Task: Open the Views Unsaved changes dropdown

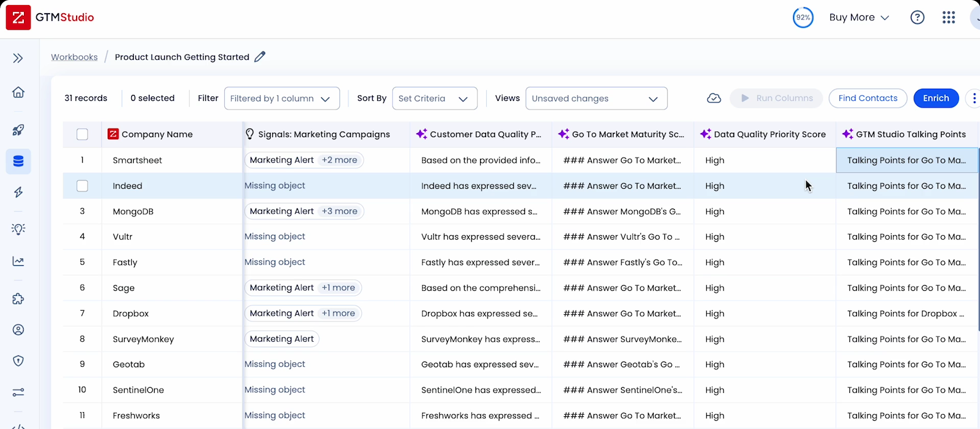Action: point(596,98)
